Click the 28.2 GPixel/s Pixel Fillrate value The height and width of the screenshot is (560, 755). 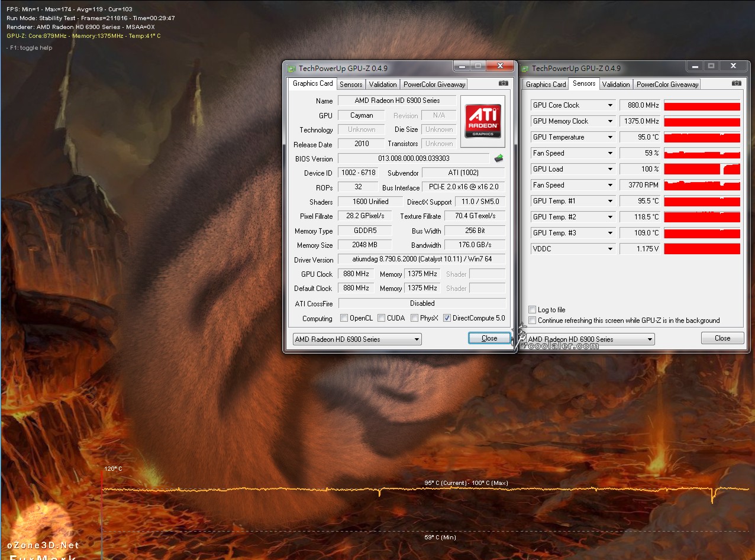365,216
